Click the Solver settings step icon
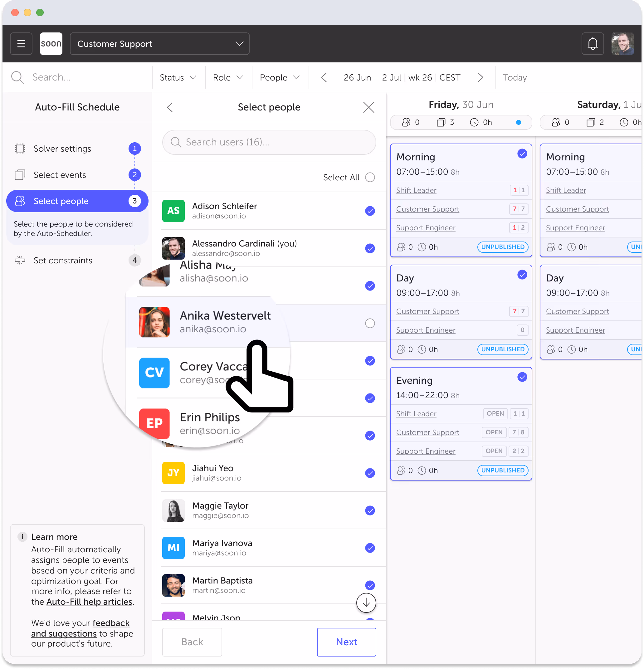 20,149
